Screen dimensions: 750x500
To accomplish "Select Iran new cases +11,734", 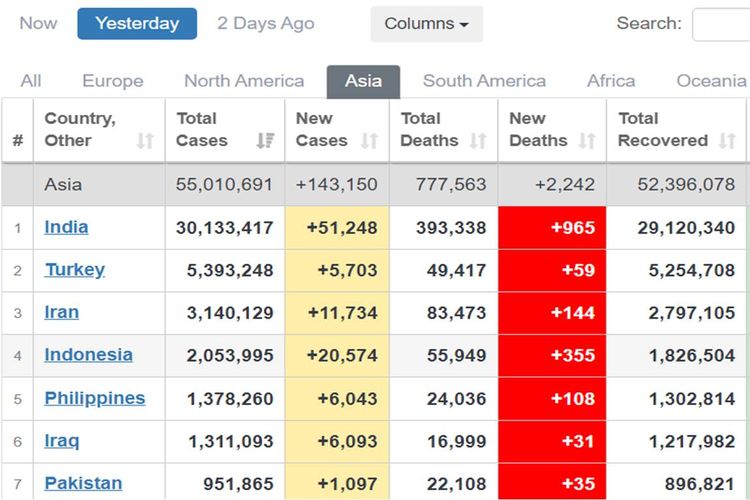I will coord(342,313).
